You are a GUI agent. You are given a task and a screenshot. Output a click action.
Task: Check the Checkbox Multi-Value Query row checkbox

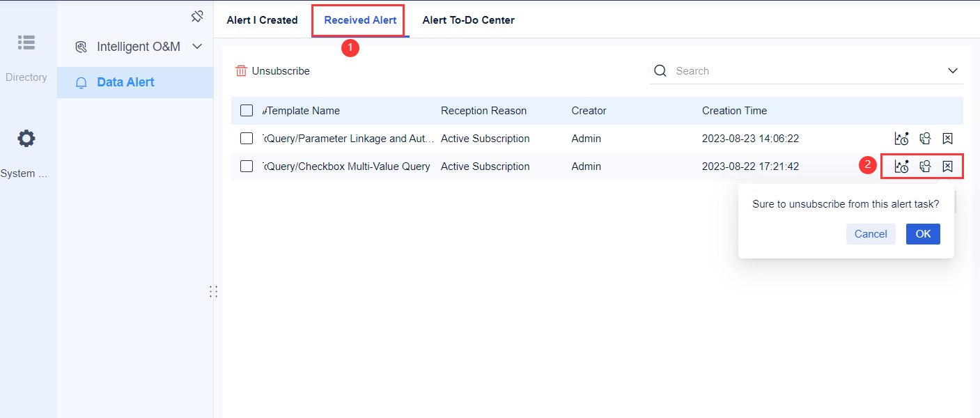pos(247,166)
